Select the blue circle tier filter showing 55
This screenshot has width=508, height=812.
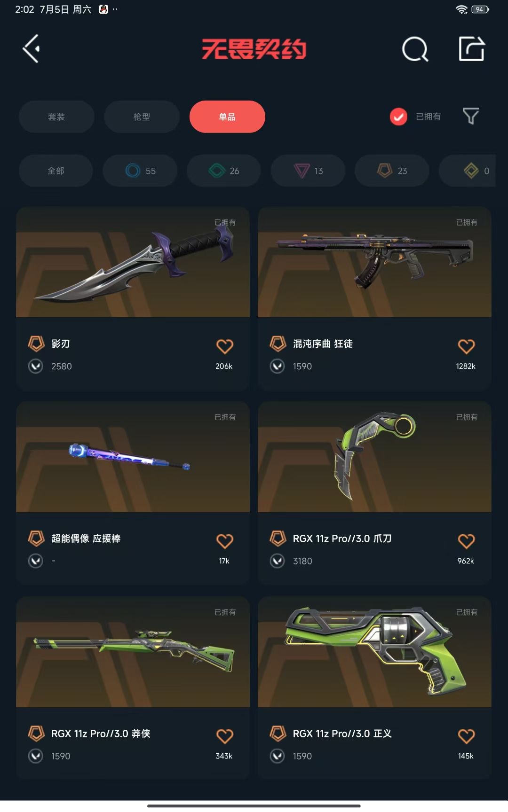pos(140,171)
